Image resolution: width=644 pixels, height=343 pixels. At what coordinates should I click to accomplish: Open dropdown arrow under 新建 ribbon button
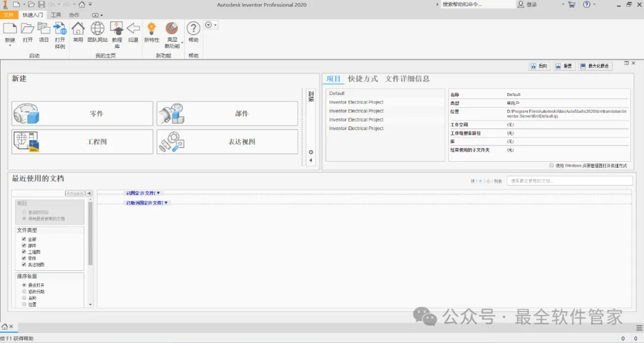[10, 45]
